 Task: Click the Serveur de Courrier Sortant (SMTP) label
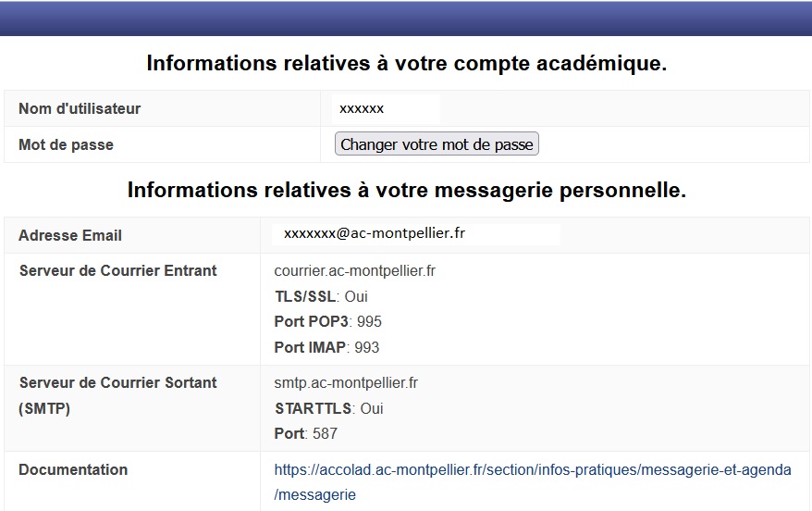click(117, 394)
